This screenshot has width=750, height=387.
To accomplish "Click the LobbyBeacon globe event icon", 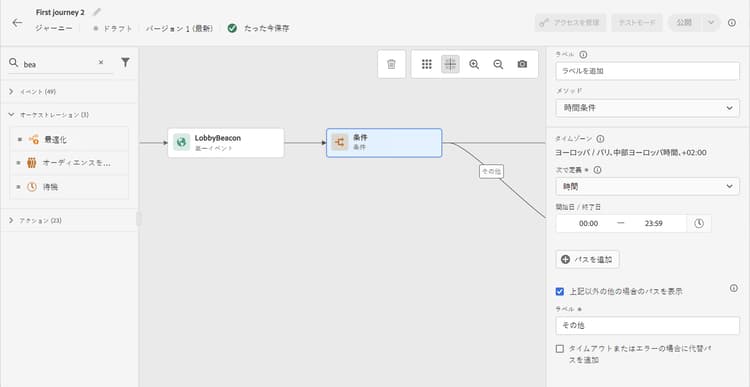I will point(181,142).
